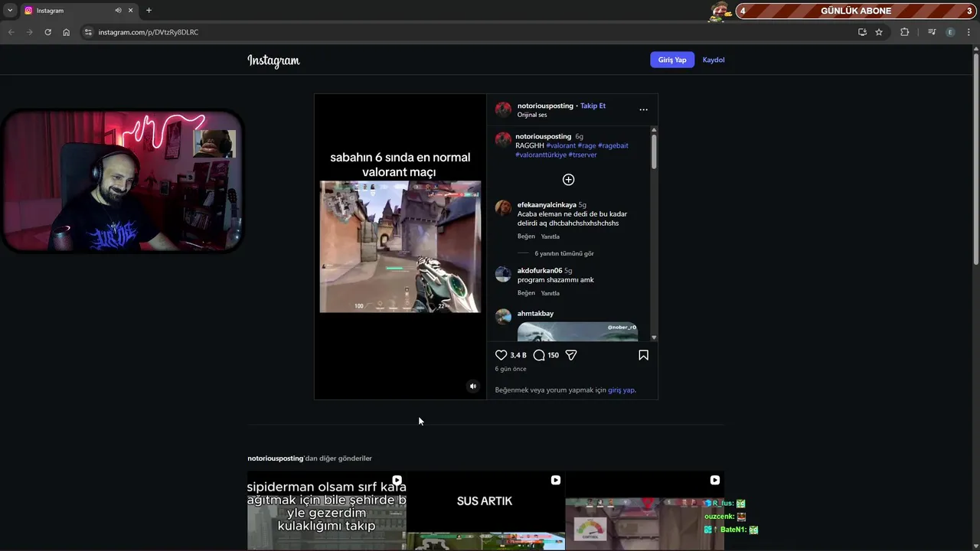980x551 pixels.
Task: Click ahmtakbay username in comments
Action: [535, 313]
